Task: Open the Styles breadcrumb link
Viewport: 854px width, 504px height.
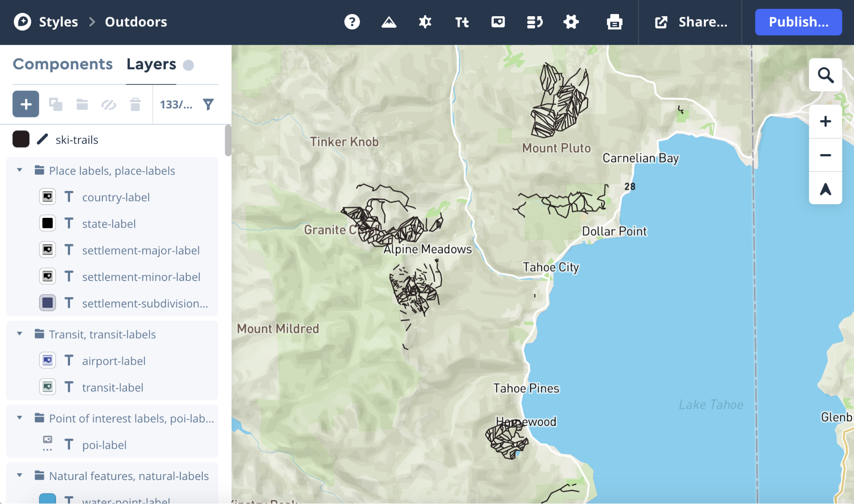Action: point(59,22)
